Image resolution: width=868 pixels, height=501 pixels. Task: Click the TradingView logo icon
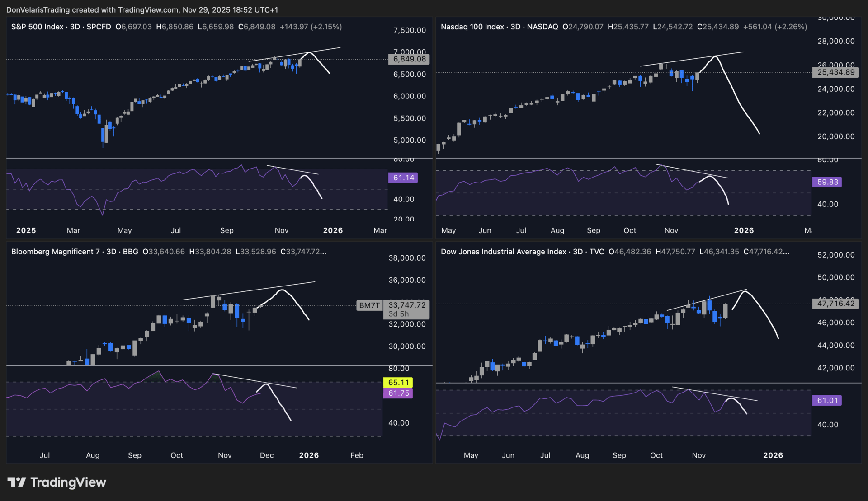17,482
